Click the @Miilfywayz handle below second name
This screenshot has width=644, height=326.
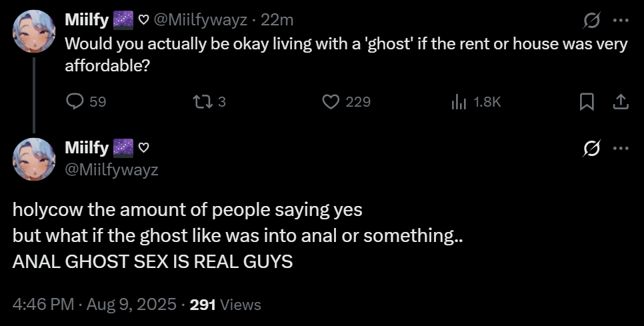point(111,170)
